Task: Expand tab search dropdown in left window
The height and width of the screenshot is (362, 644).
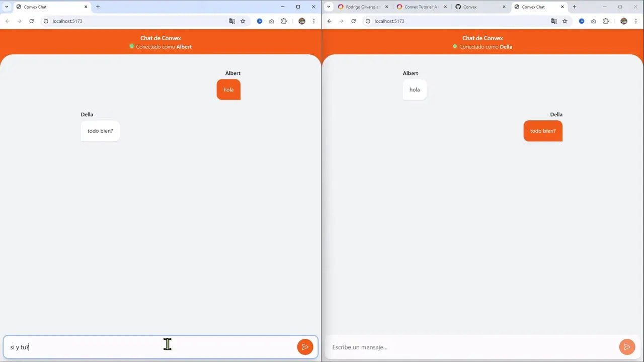Action: click(x=7, y=7)
